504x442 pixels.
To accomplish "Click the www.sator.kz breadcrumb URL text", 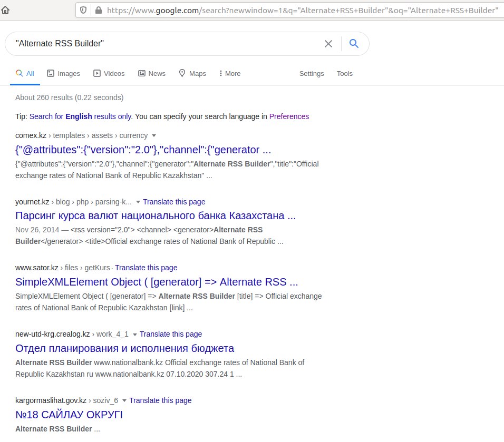I will point(62,268).
